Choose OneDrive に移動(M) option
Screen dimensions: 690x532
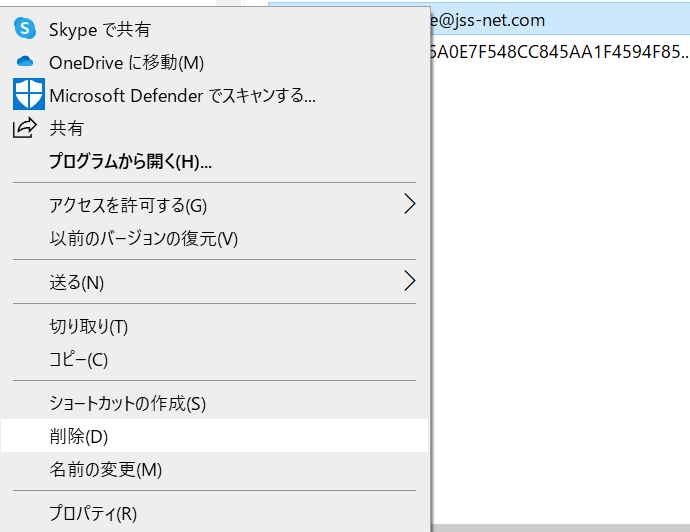coord(214,62)
